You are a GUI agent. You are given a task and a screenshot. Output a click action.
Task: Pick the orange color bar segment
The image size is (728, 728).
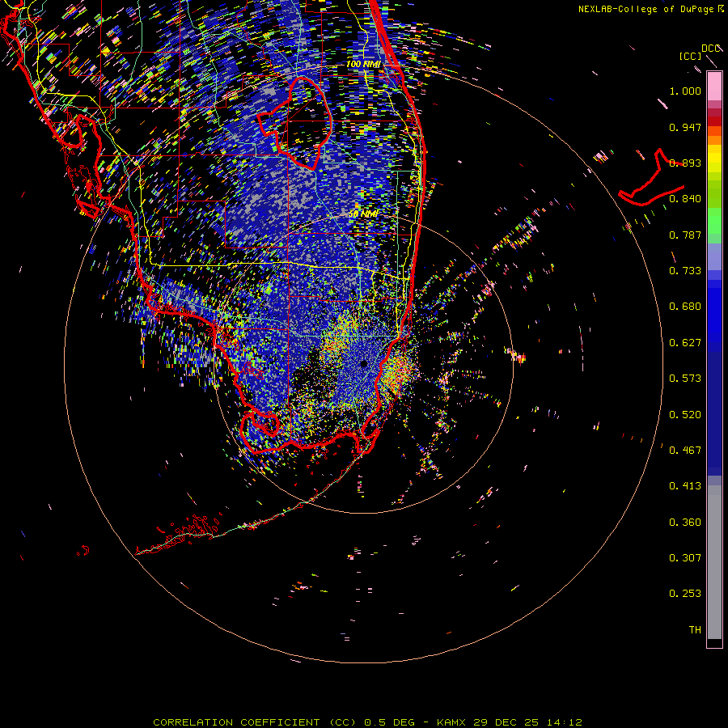[x=714, y=140]
